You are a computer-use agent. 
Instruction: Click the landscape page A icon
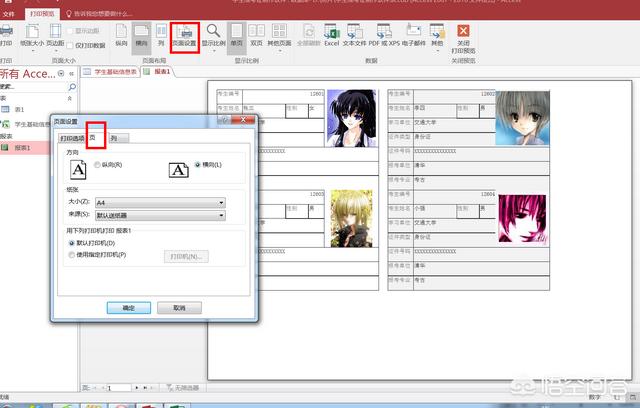click(x=179, y=170)
